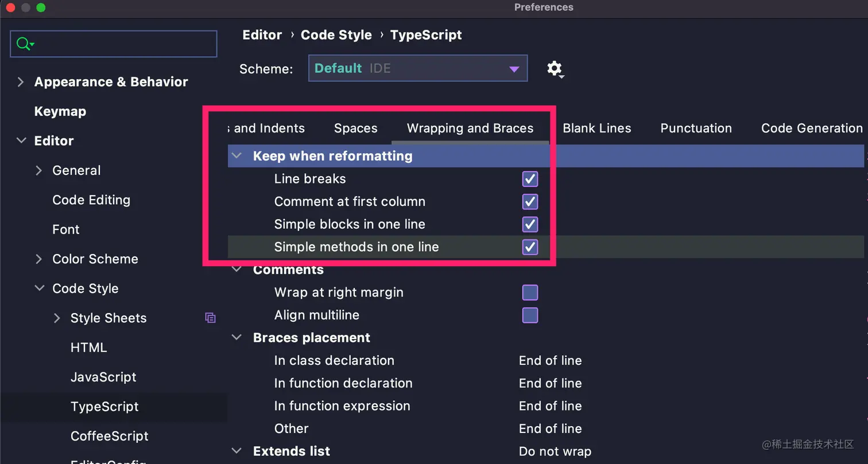Enable Align multiline checkbox
868x464 pixels.
tap(530, 315)
